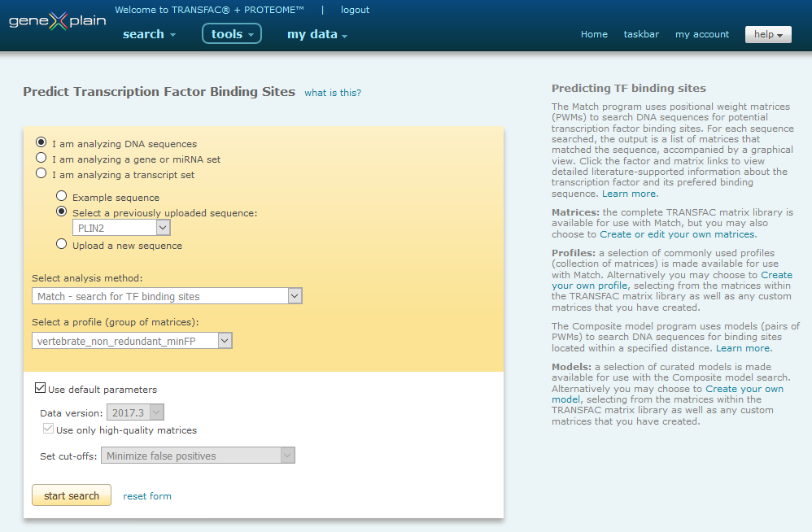Click the start search button
This screenshot has width=812, height=532.
(72, 495)
